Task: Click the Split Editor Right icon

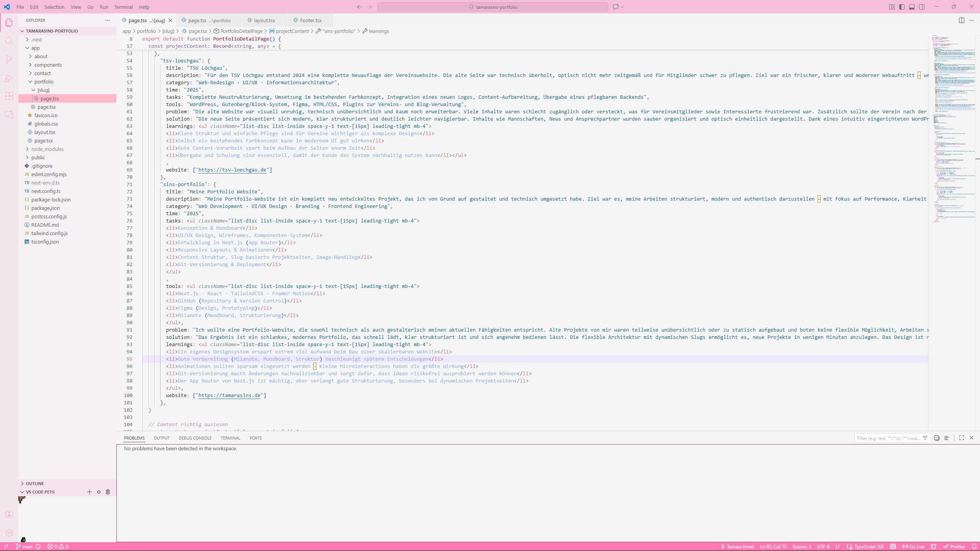Action: (961, 20)
